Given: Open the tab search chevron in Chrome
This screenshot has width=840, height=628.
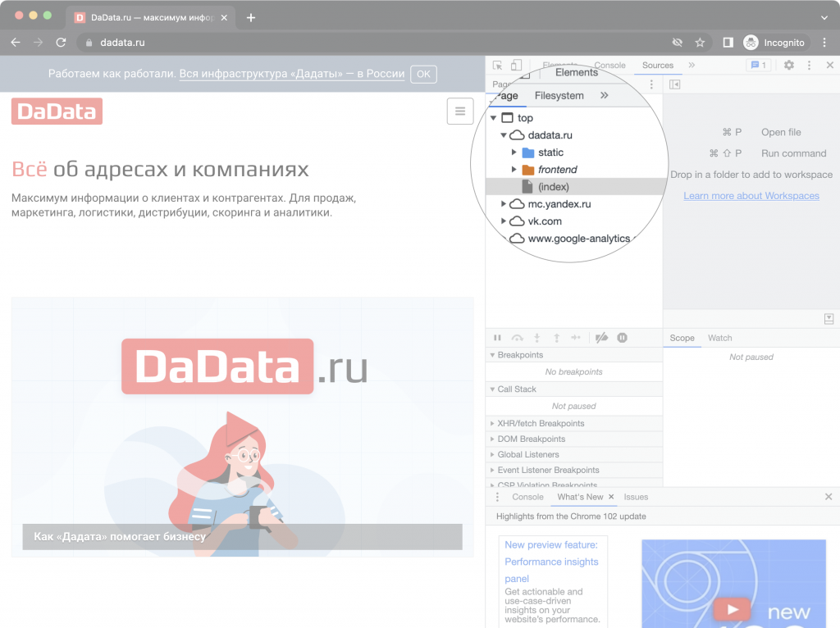Looking at the screenshot, I should coord(824,18).
